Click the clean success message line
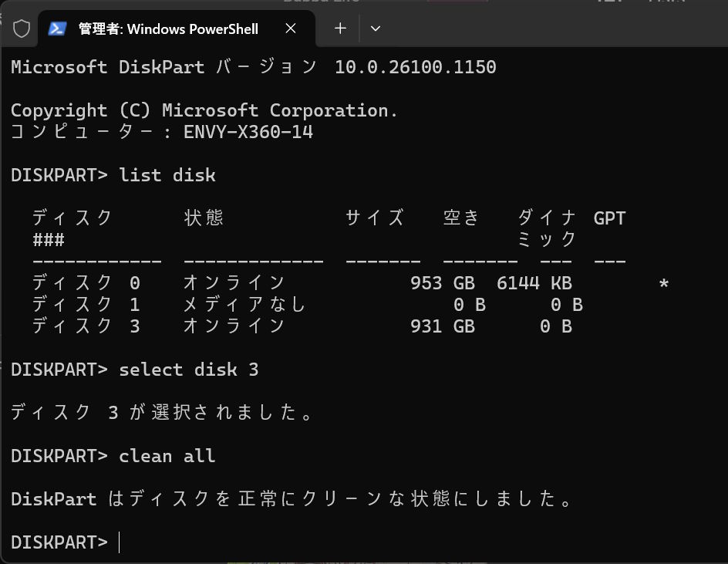Screen dimensions: 728x564 point(292,499)
